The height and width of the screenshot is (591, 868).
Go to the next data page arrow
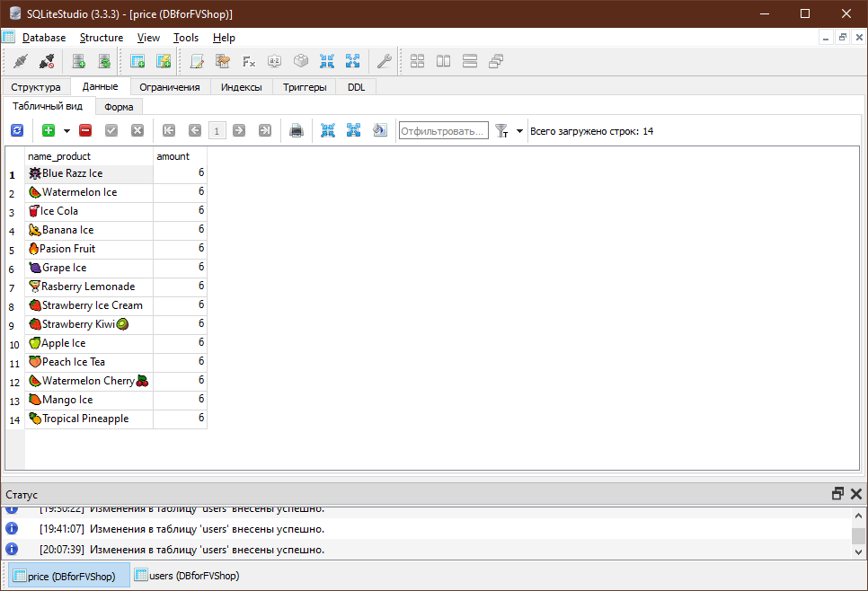pyautogui.click(x=239, y=130)
